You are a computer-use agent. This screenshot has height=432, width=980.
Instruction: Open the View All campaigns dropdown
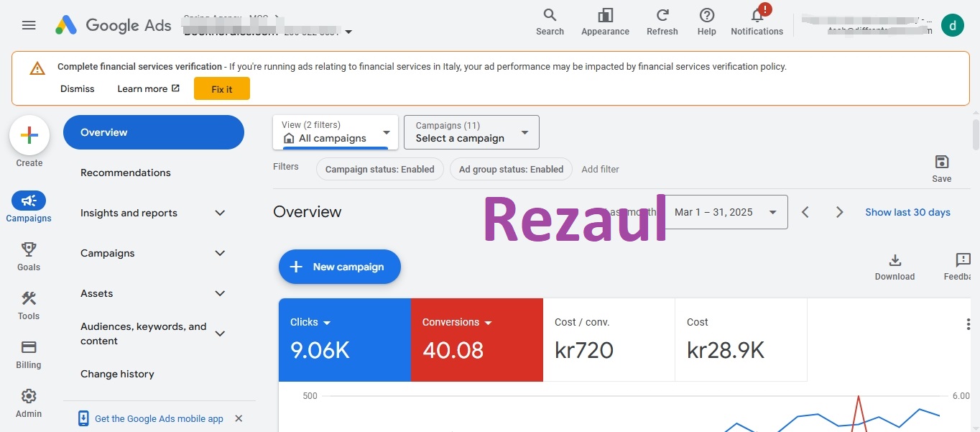(336, 132)
